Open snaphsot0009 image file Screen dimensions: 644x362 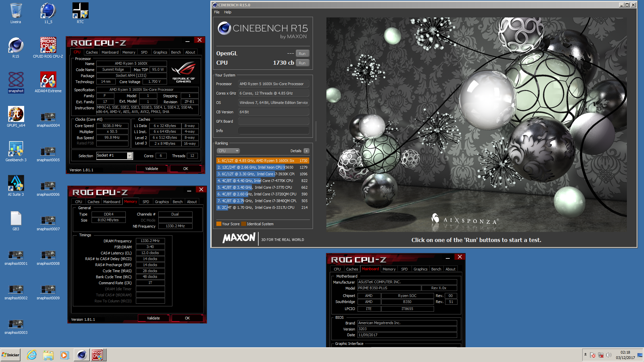coord(48,292)
